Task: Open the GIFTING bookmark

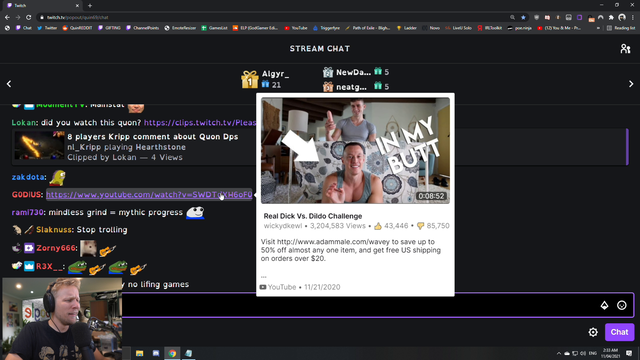Action: pos(109,28)
